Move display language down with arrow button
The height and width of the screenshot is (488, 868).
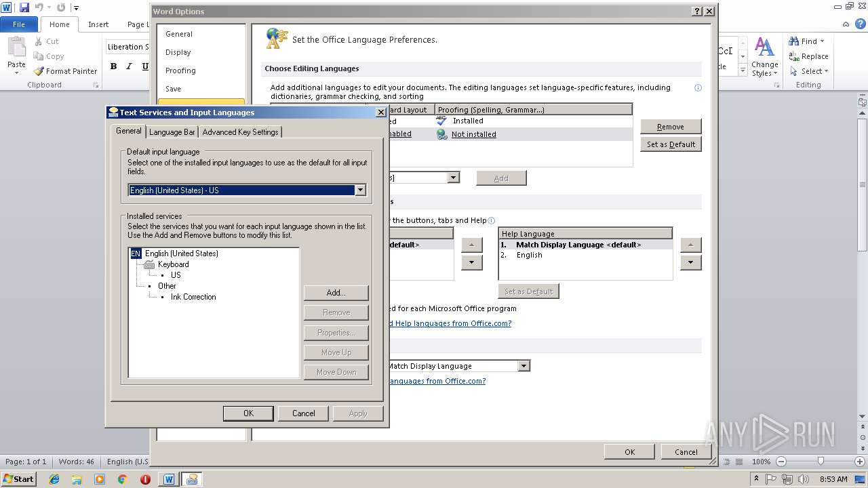[472, 262]
